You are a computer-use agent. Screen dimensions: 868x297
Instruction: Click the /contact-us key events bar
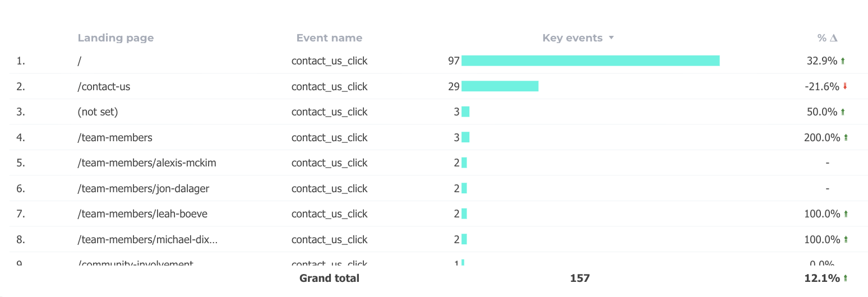click(x=500, y=87)
